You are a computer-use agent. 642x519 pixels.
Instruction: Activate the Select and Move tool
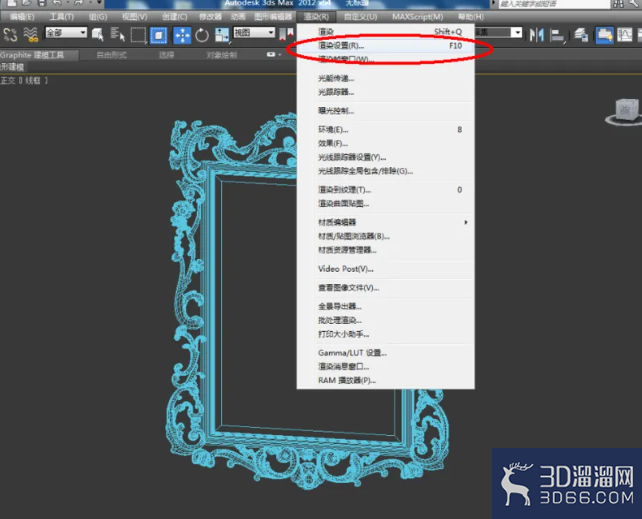[x=182, y=35]
